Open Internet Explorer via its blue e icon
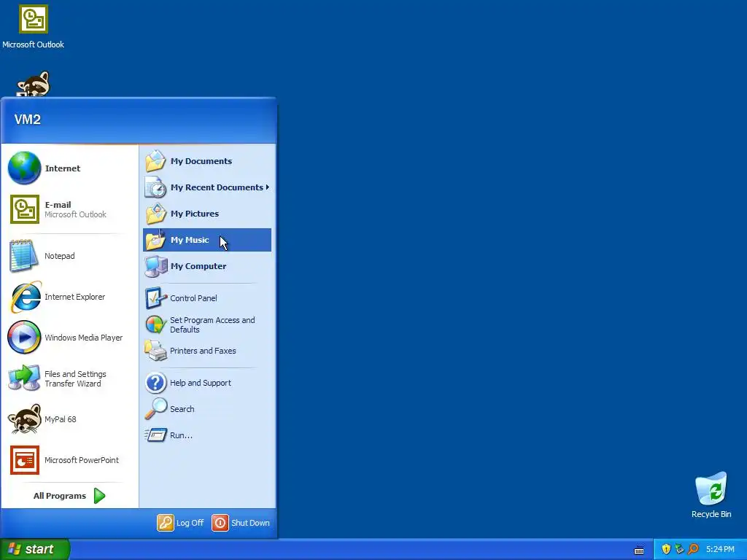747x560 pixels. (26, 297)
